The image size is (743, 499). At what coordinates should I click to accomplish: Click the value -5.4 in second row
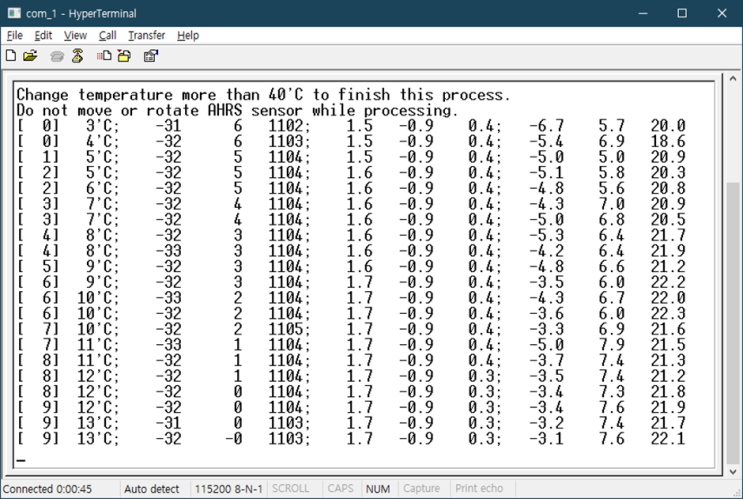[x=546, y=141]
